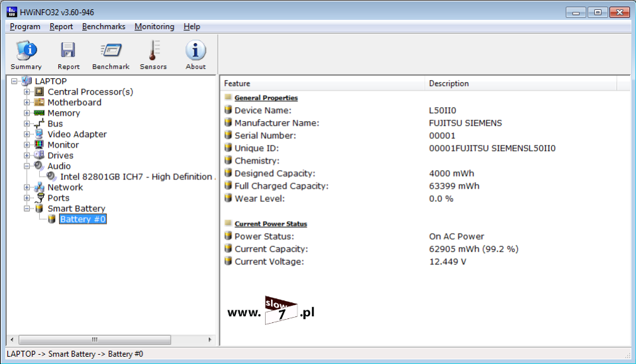Click the Network icon in tree
636x364 pixels.
39,187
